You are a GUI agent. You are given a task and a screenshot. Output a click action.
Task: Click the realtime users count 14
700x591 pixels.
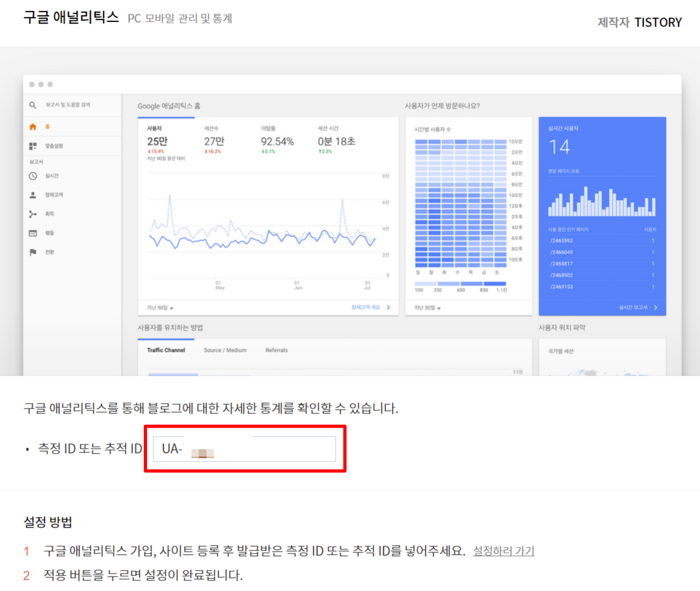[559, 147]
